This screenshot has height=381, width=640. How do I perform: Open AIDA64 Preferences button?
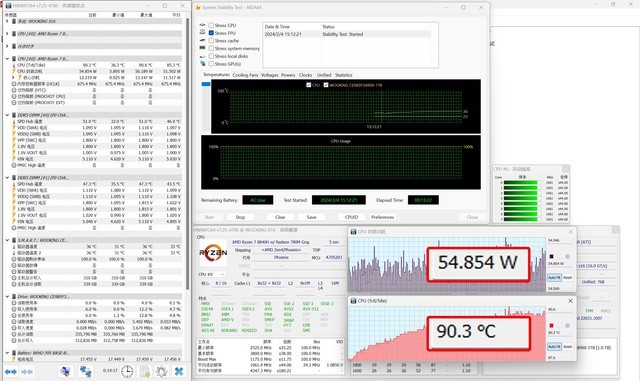pos(382,217)
